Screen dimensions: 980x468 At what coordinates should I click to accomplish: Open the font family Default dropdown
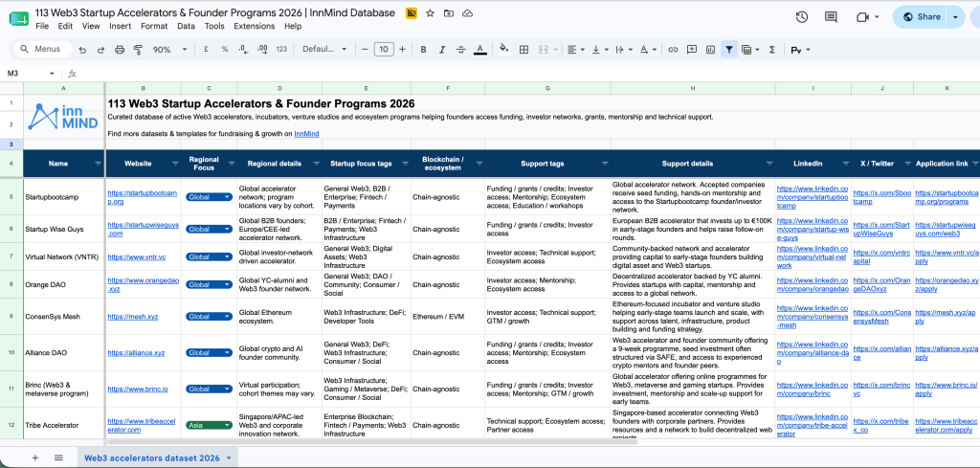coord(324,50)
